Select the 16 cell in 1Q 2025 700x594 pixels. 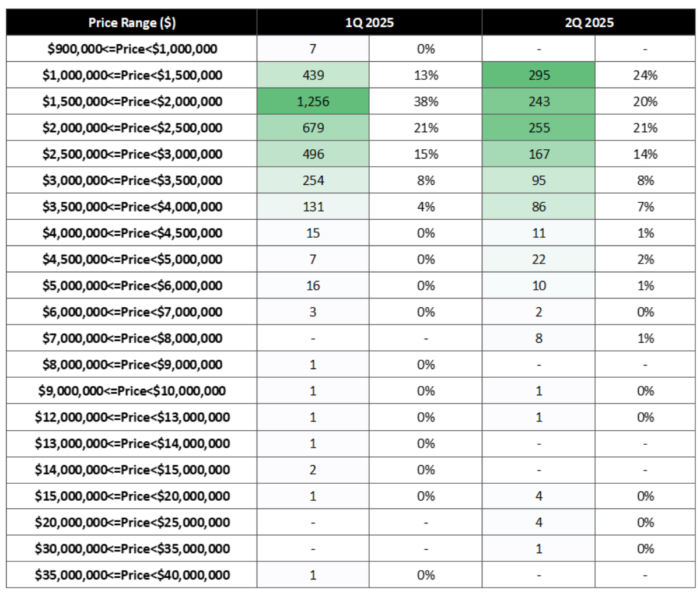coord(313,286)
